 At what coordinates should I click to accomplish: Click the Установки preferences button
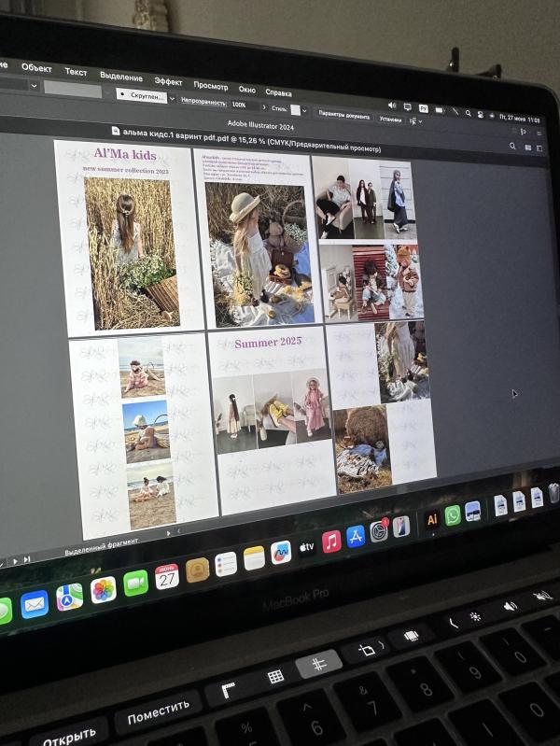tap(391, 119)
